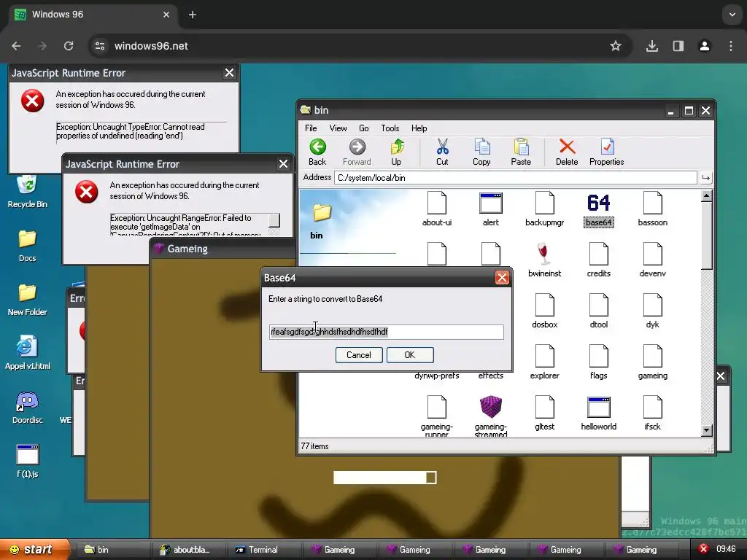Click the explorer Address bar field
This screenshot has height=560, width=747.
click(516, 178)
